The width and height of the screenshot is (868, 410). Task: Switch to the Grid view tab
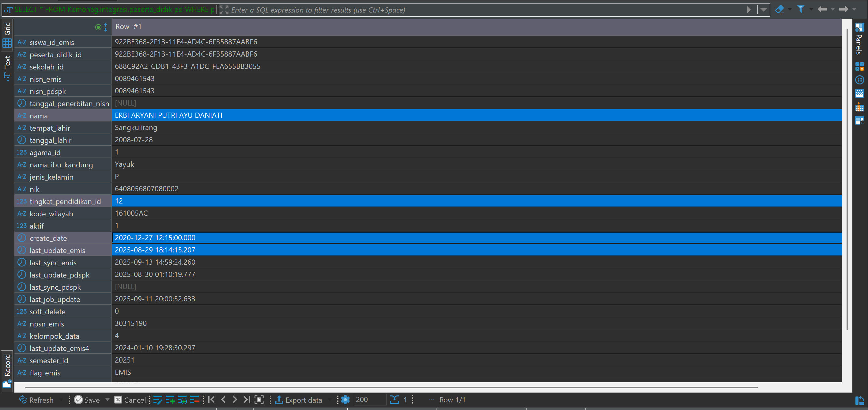[7, 35]
